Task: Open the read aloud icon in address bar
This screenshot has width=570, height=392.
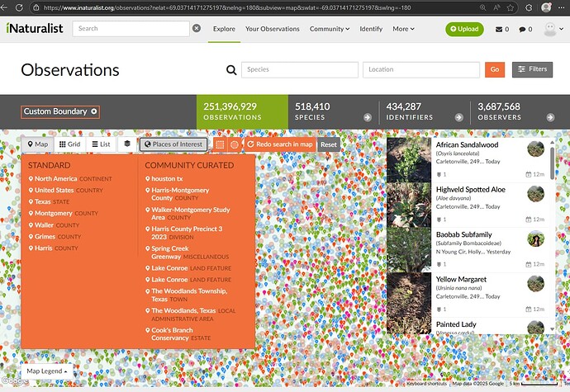Action: point(496,7)
